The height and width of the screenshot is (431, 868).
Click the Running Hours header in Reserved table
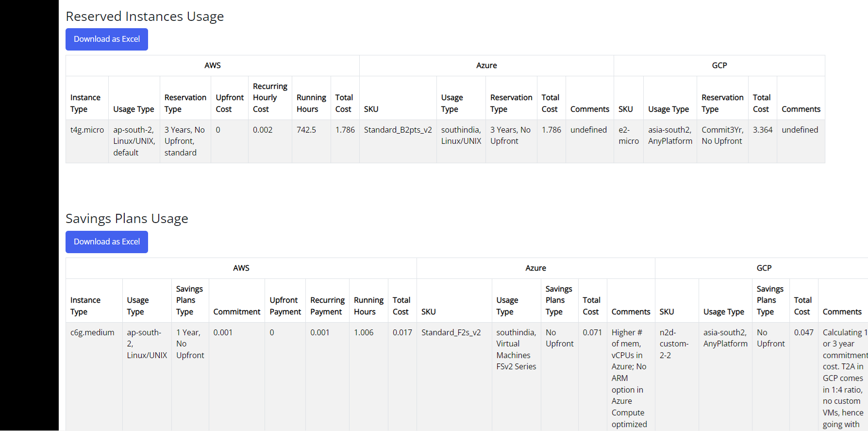(x=311, y=103)
